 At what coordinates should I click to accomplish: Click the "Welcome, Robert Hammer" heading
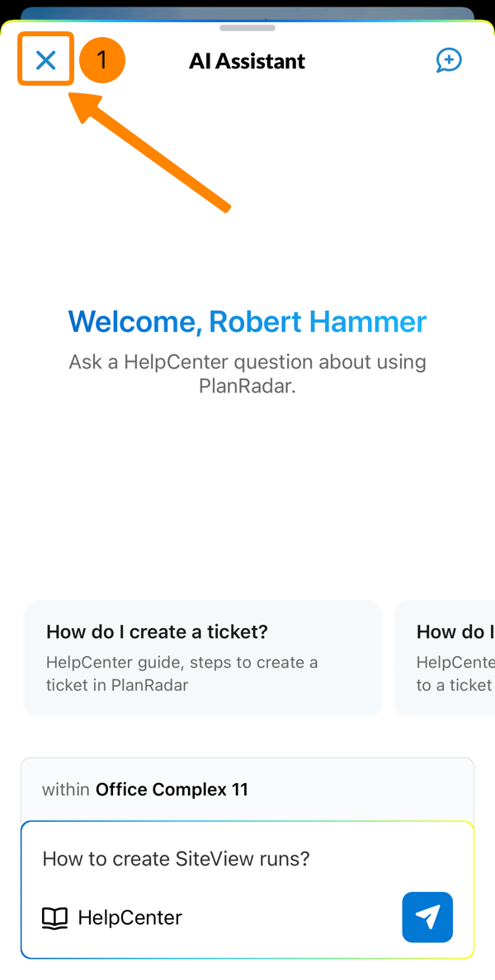(x=247, y=321)
